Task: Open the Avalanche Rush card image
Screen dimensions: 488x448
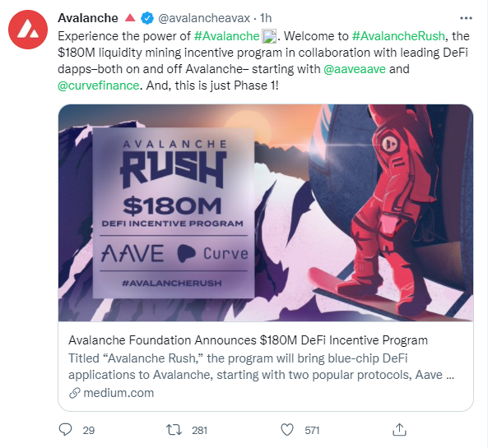Action: tap(266, 213)
